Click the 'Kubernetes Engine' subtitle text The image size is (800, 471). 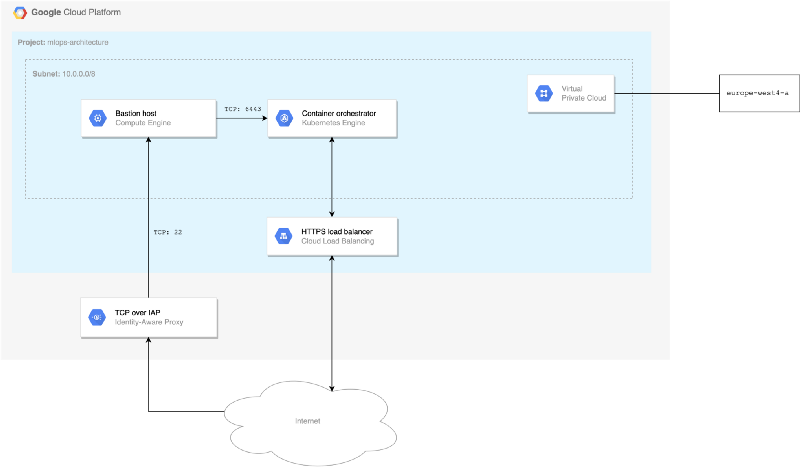333,123
